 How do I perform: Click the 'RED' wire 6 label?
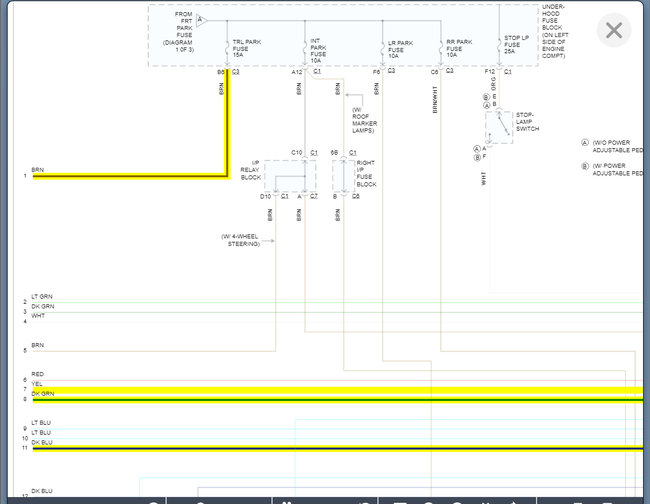point(37,374)
